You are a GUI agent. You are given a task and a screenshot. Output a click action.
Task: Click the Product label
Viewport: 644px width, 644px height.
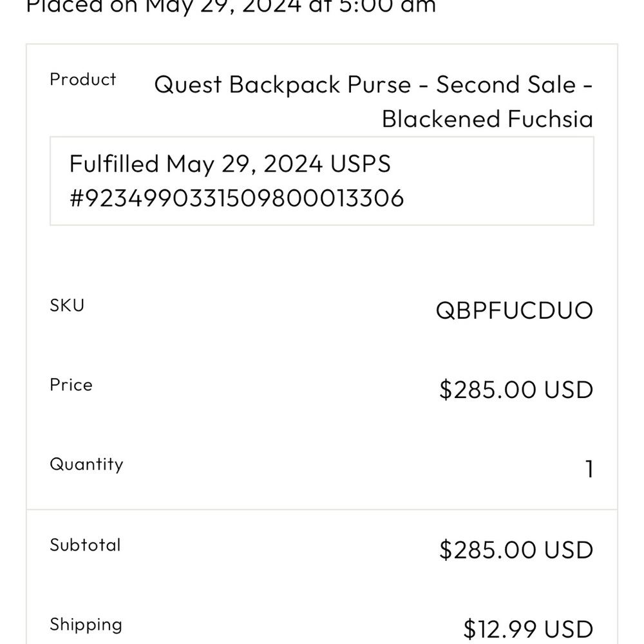coord(83,79)
